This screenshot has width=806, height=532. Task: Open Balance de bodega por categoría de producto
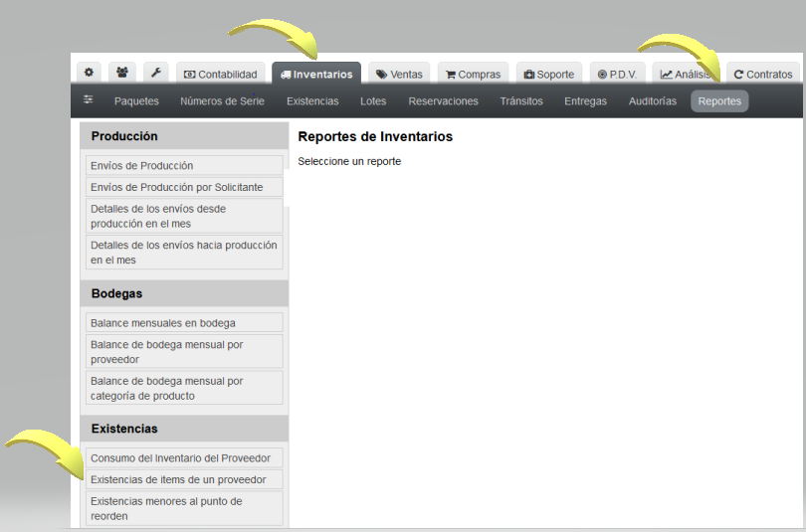(184, 388)
